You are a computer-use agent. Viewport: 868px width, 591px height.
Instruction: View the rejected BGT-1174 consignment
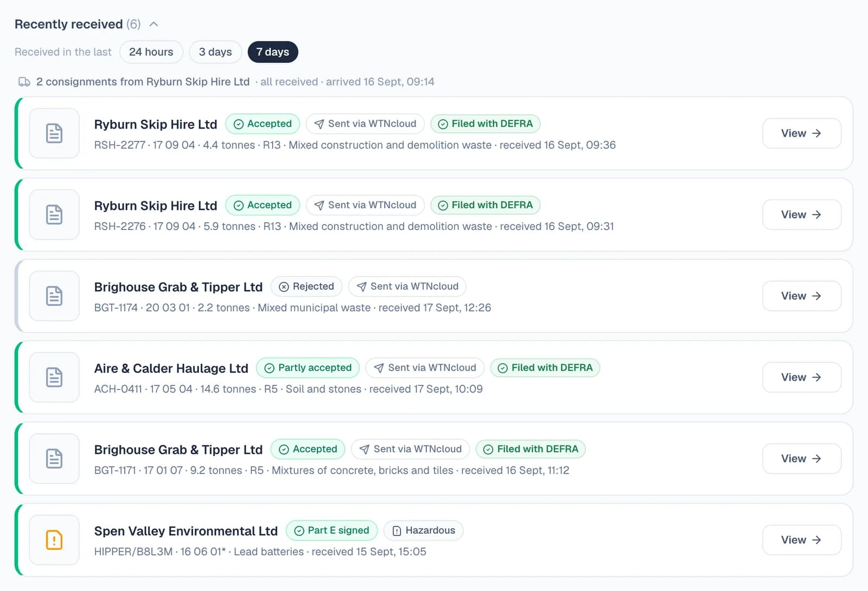[802, 296]
